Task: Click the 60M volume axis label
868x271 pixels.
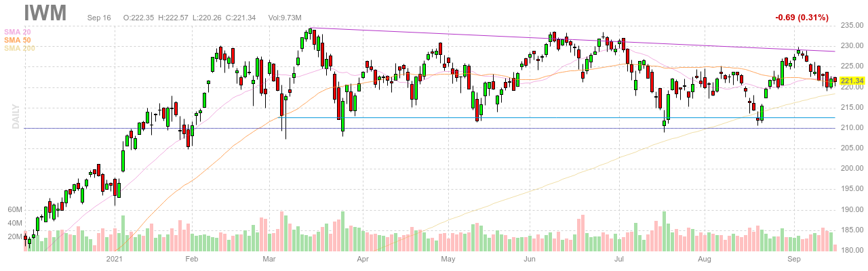Action: click(x=15, y=210)
